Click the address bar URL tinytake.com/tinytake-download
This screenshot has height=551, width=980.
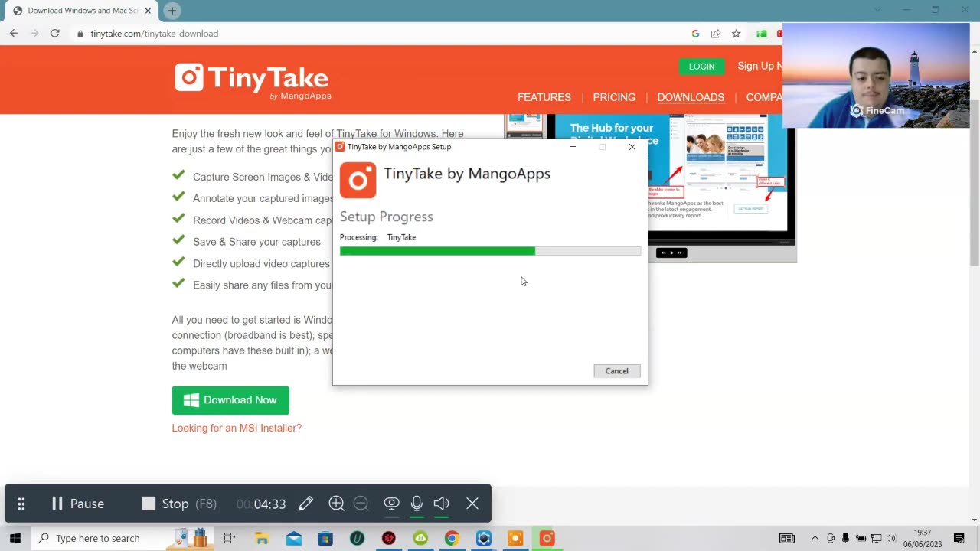pyautogui.click(x=154, y=34)
